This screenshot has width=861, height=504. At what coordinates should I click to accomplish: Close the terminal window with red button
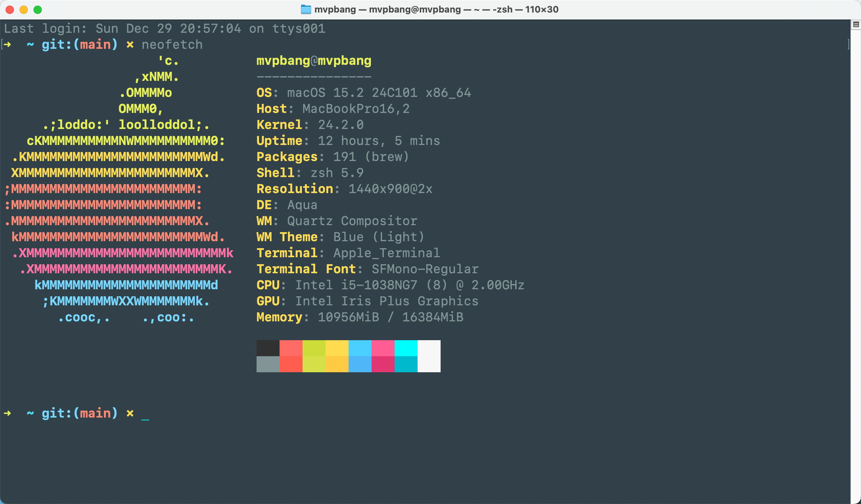[10, 10]
